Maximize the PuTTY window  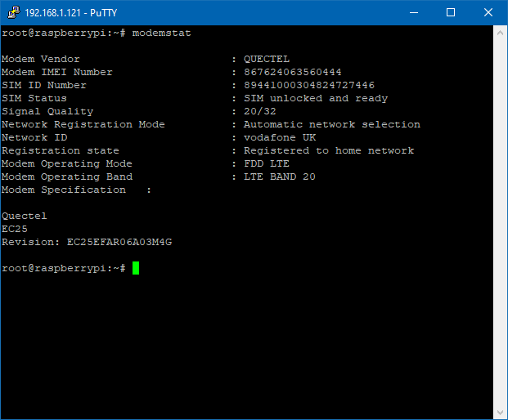tap(451, 12)
